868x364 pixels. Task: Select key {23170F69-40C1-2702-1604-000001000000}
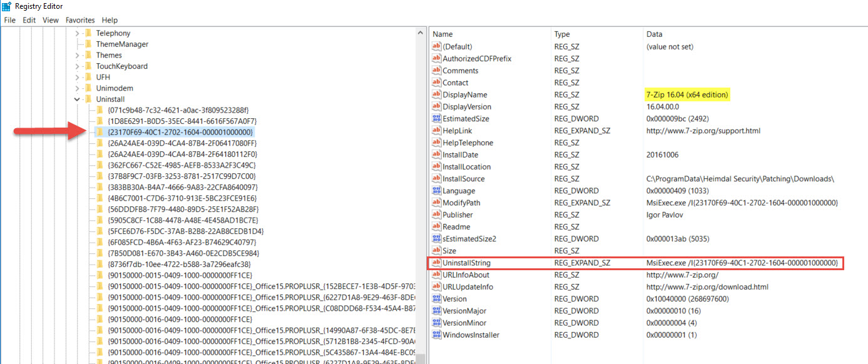[x=180, y=133]
